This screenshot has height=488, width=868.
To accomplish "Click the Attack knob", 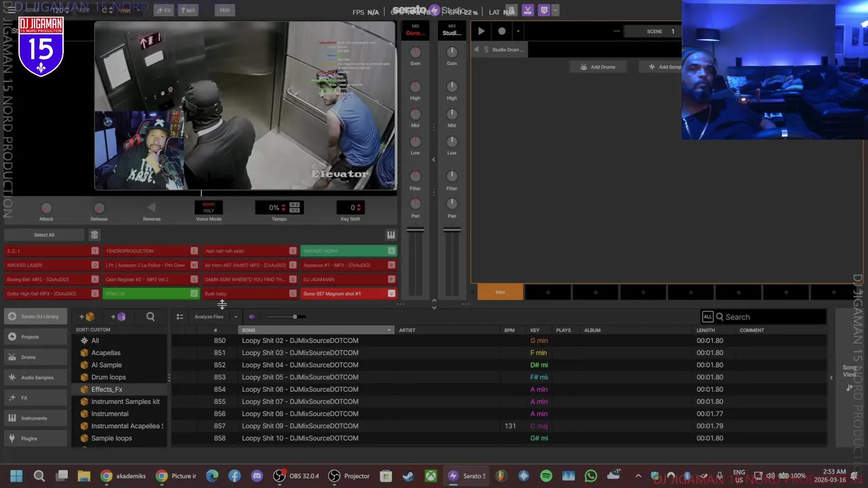I will pos(46,208).
